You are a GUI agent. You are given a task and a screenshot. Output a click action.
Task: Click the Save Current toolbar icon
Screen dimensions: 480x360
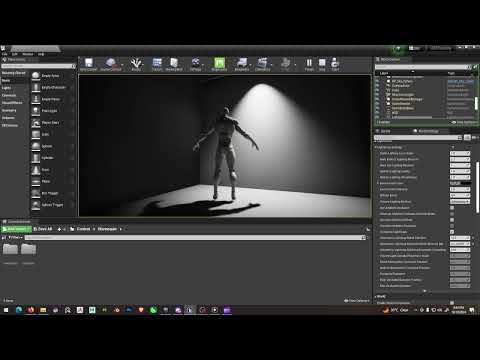[88, 63]
